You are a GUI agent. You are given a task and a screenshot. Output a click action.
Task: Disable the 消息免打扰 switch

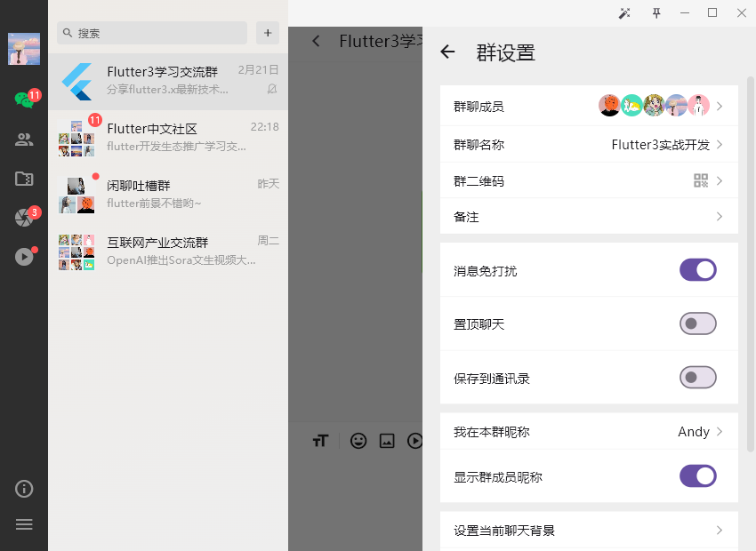pyautogui.click(x=697, y=269)
